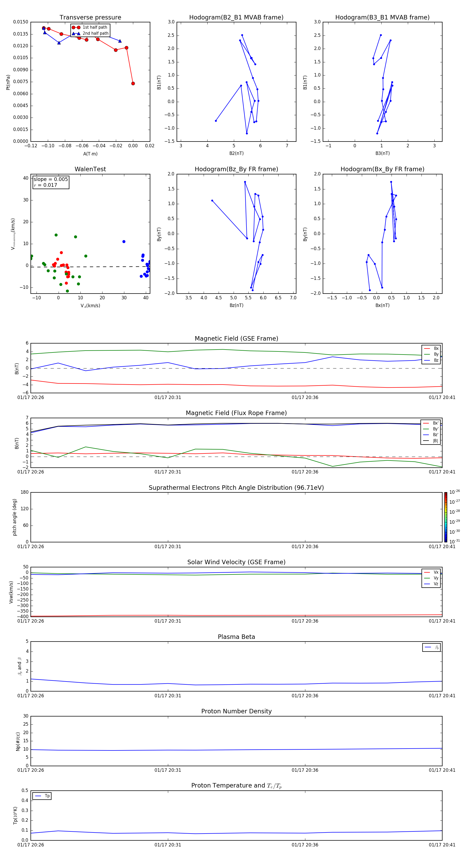This screenshot has height=868, width=473.
Task: Click the "WalenTest" plot title
Action: pos(90,169)
